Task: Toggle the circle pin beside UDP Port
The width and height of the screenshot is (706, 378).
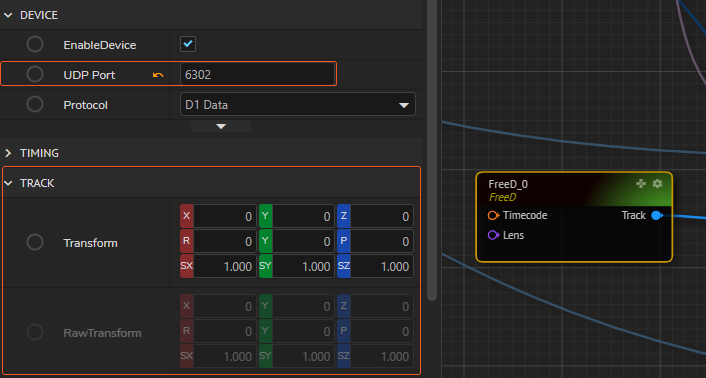Action: pos(35,74)
